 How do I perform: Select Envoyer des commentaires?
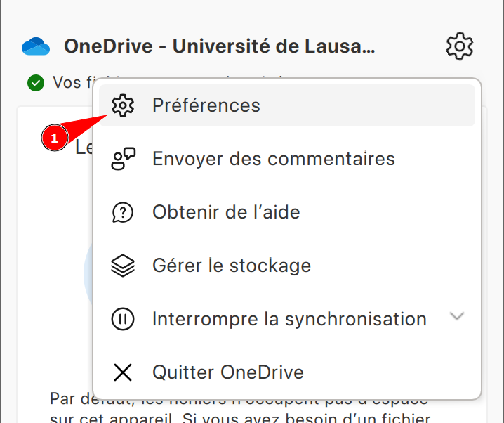tap(274, 159)
